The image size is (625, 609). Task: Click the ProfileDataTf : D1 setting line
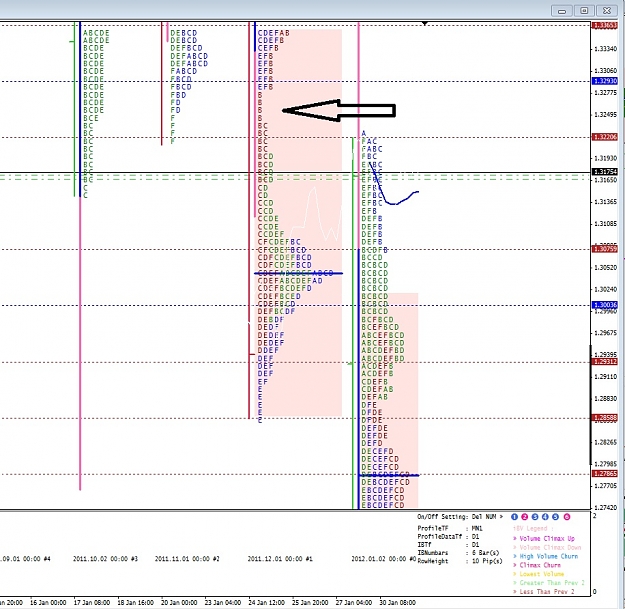(x=448, y=537)
